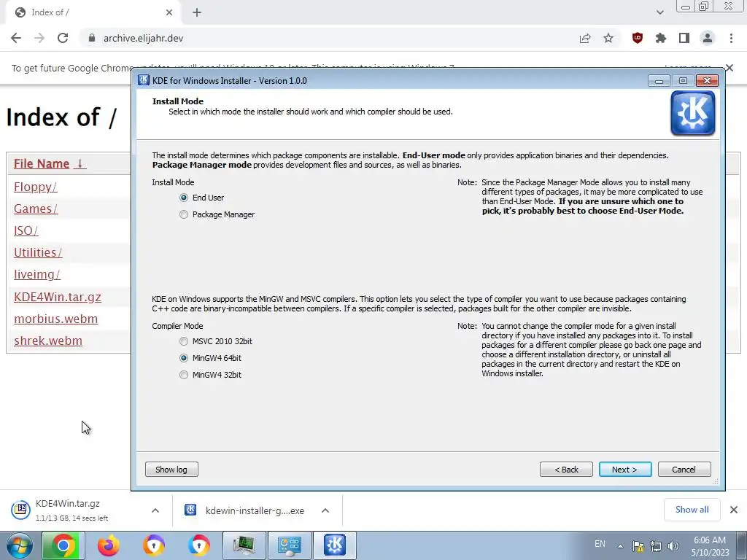Close the Chrome downloads bar
This screenshot has height=560, width=747.
coord(734,510)
